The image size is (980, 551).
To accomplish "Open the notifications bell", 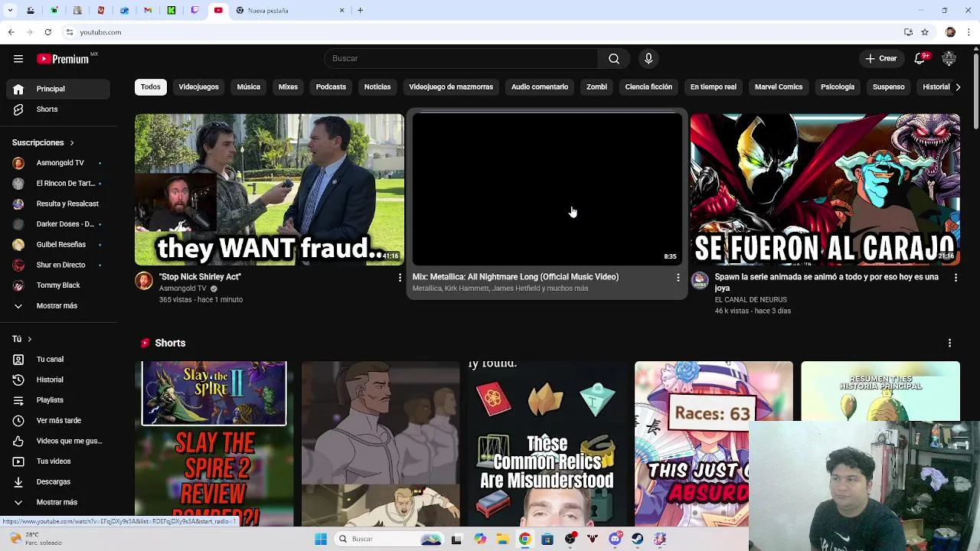I will pos(920,59).
